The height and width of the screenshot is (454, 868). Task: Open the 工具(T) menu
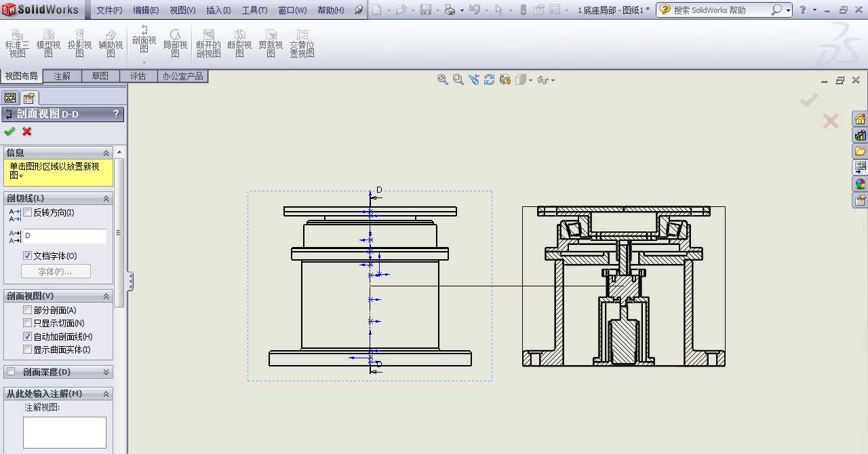(x=254, y=10)
